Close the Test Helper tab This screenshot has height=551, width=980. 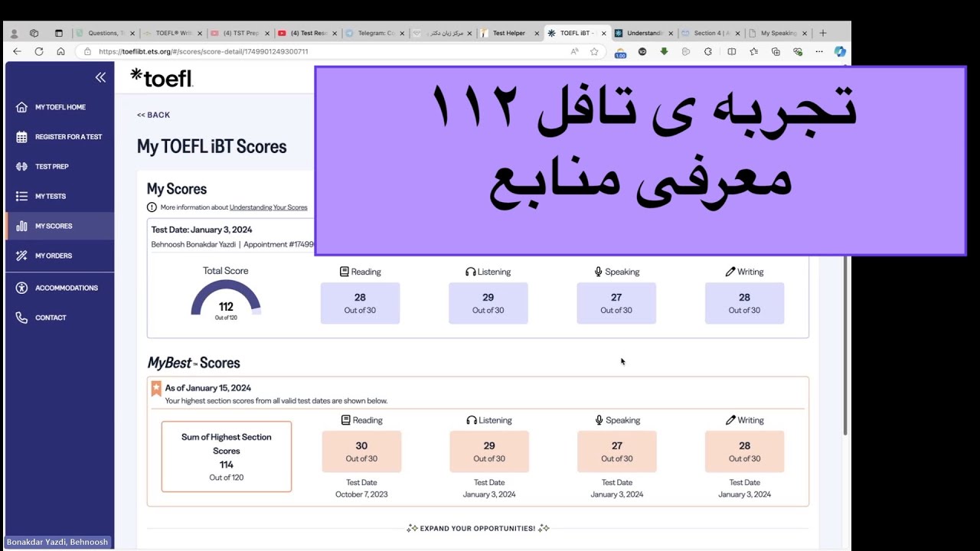pyautogui.click(x=537, y=33)
